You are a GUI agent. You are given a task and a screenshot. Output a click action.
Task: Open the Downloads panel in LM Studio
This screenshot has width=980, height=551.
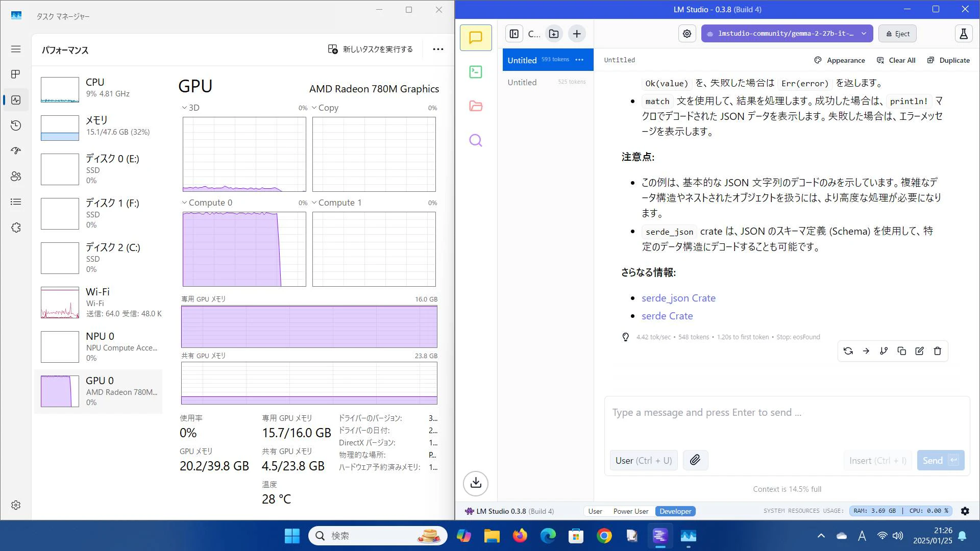click(476, 483)
